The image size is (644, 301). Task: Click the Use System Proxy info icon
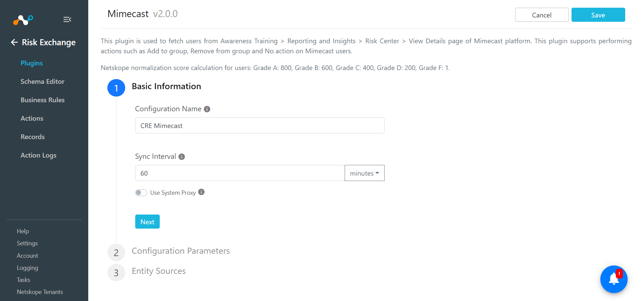tap(201, 192)
